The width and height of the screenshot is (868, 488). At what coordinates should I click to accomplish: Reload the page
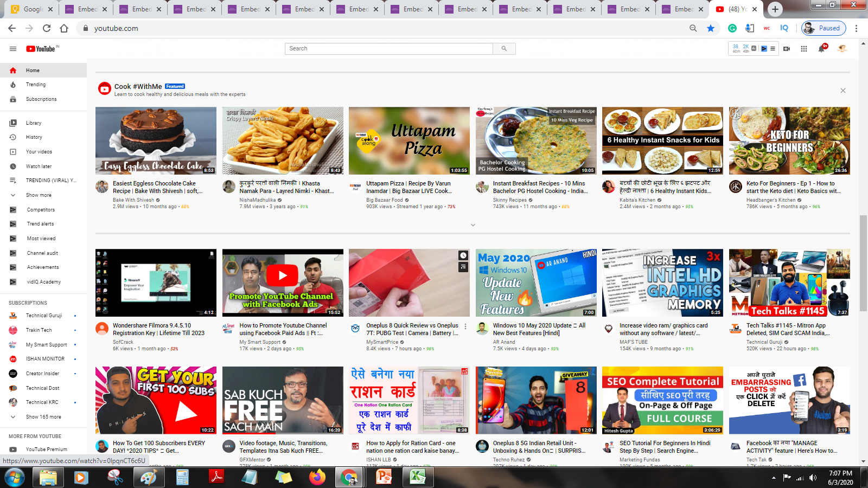[47, 28]
